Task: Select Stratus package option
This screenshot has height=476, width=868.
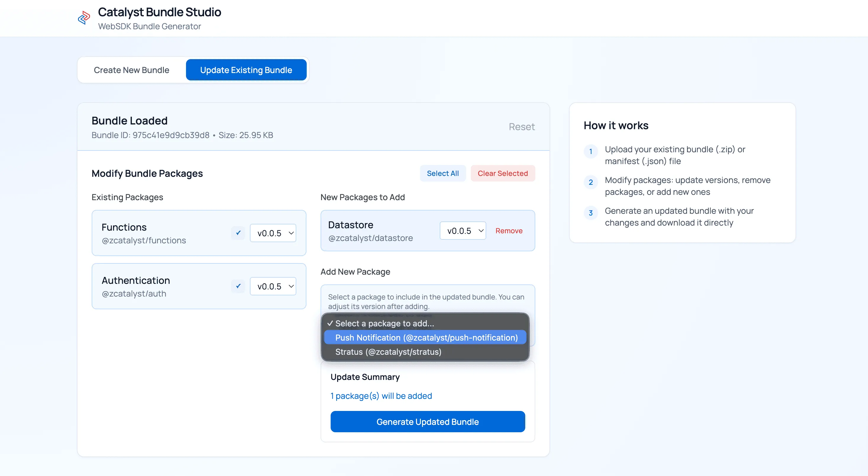Action: point(425,352)
